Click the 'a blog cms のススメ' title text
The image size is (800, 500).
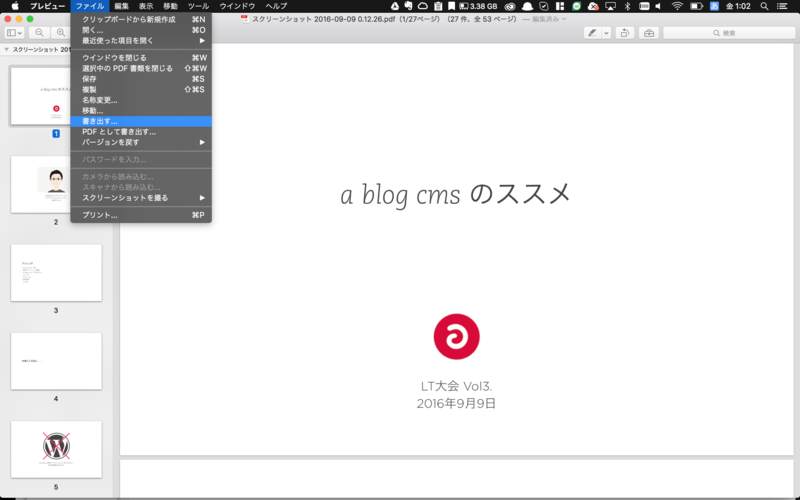tap(455, 194)
